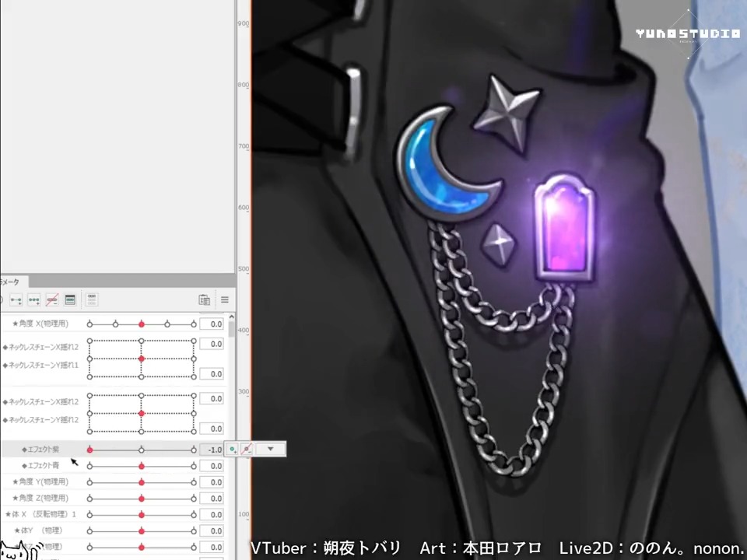The image size is (747, 560).
Task: Select the 体Y (物理) parameter label
Action: [38, 530]
